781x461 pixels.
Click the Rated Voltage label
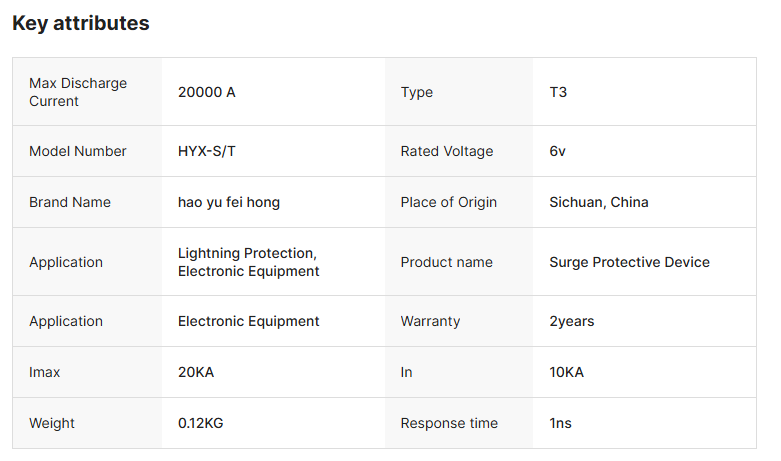tap(447, 151)
